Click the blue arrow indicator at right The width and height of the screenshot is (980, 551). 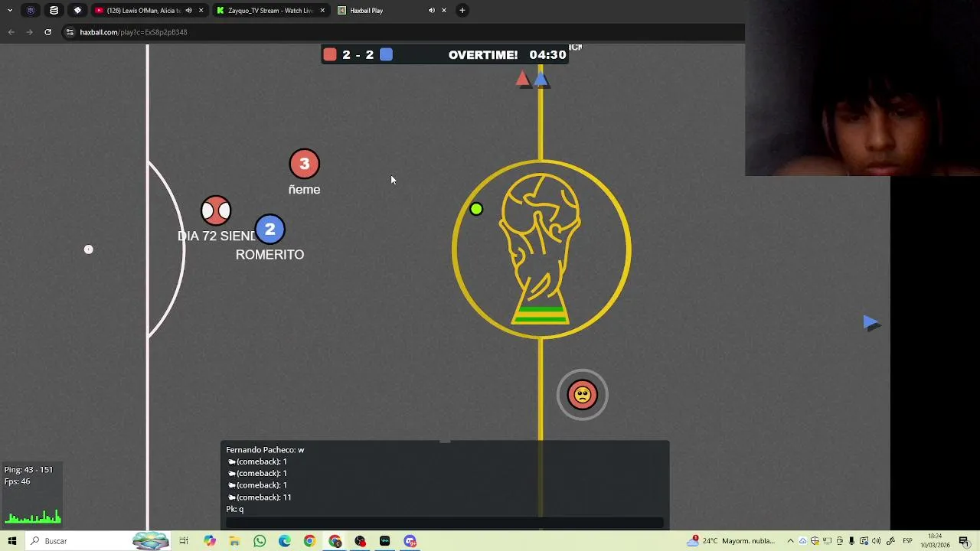point(871,323)
